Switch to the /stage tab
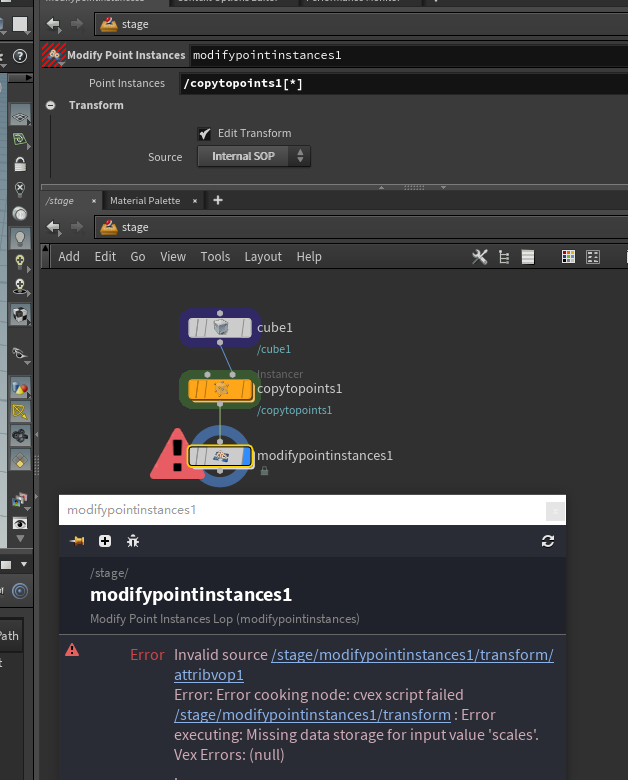 (x=60, y=200)
